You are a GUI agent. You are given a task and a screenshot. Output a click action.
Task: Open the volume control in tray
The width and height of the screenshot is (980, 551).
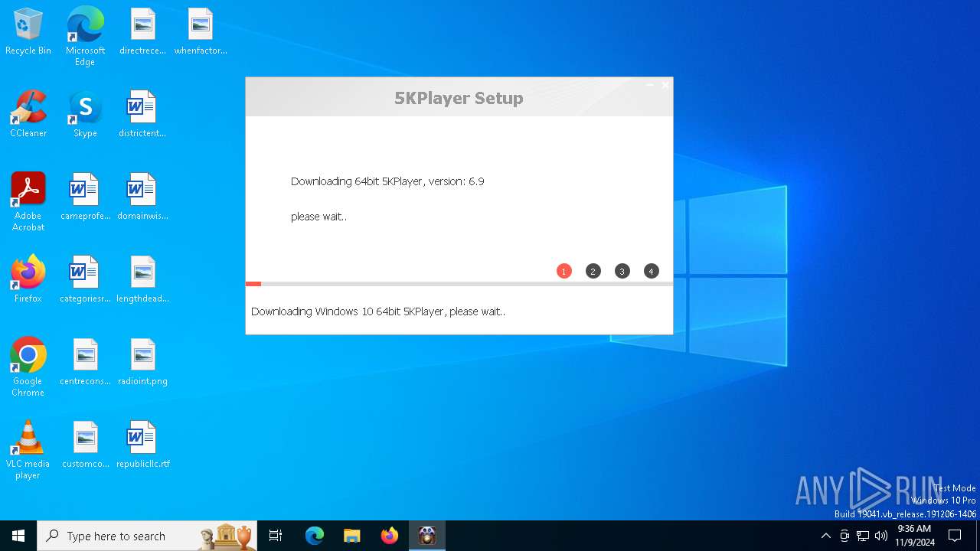point(881,536)
